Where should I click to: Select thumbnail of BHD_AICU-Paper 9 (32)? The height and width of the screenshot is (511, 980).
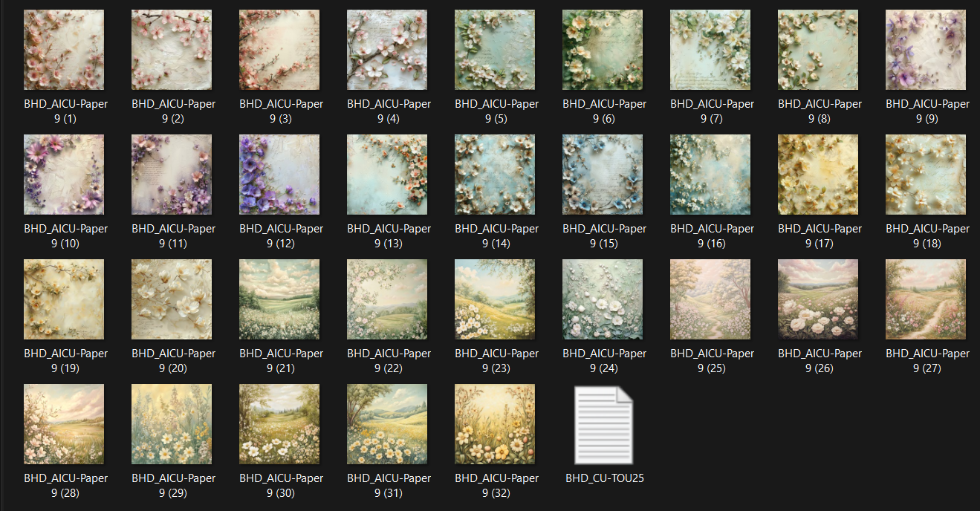coord(495,424)
